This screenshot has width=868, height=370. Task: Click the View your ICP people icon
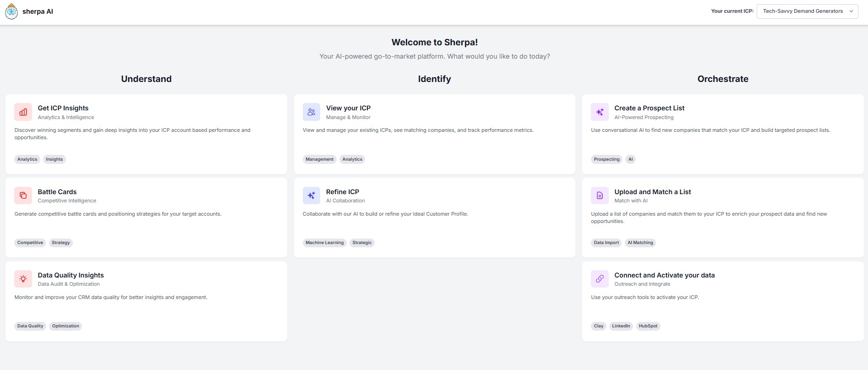[x=311, y=112]
